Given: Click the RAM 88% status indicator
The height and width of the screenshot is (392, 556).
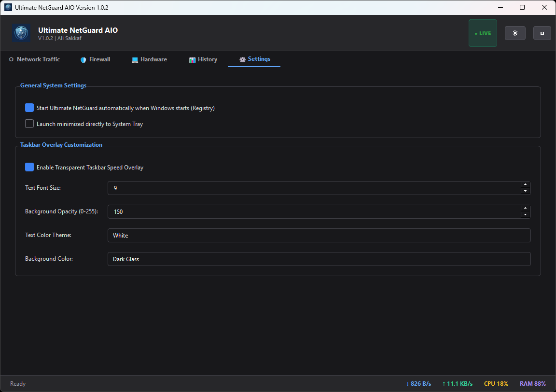Looking at the screenshot, I should (x=533, y=383).
